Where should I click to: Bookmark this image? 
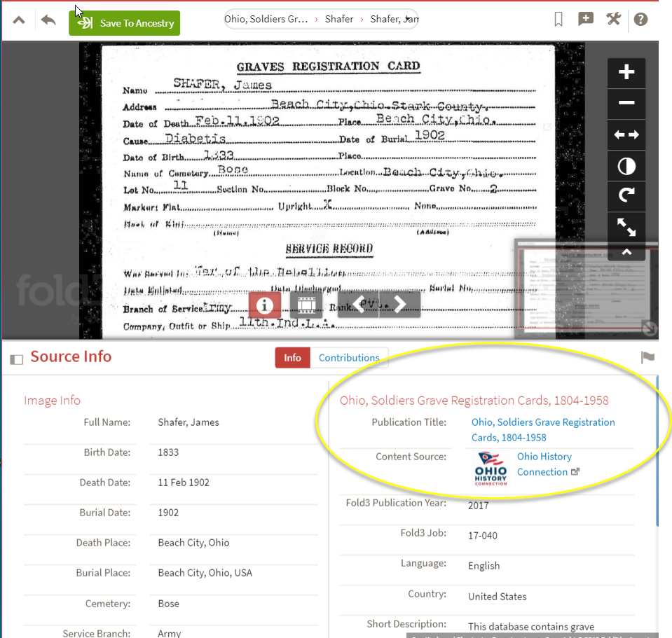pos(558,20)
